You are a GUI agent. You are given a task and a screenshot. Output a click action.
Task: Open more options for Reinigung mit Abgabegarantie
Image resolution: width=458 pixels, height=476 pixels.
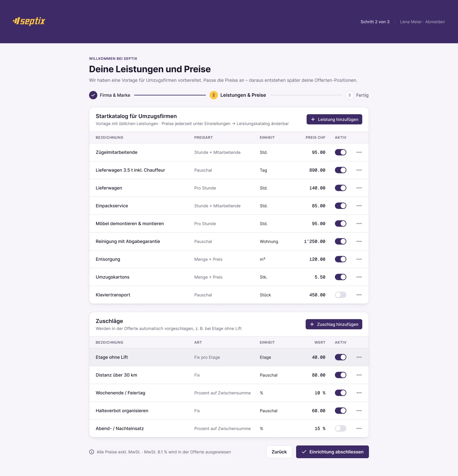[359, 241]
